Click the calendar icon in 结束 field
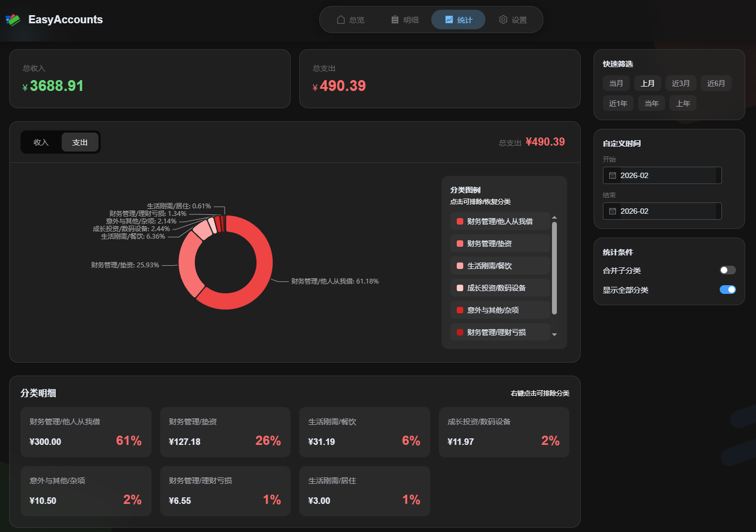 coord(613,212)
